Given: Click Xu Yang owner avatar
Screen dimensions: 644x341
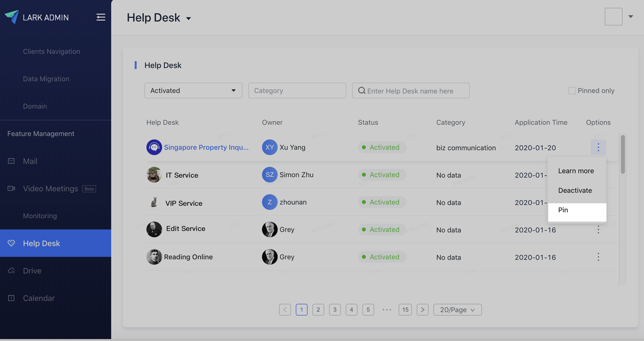Looking at the screenshot, I should [269, 147].
